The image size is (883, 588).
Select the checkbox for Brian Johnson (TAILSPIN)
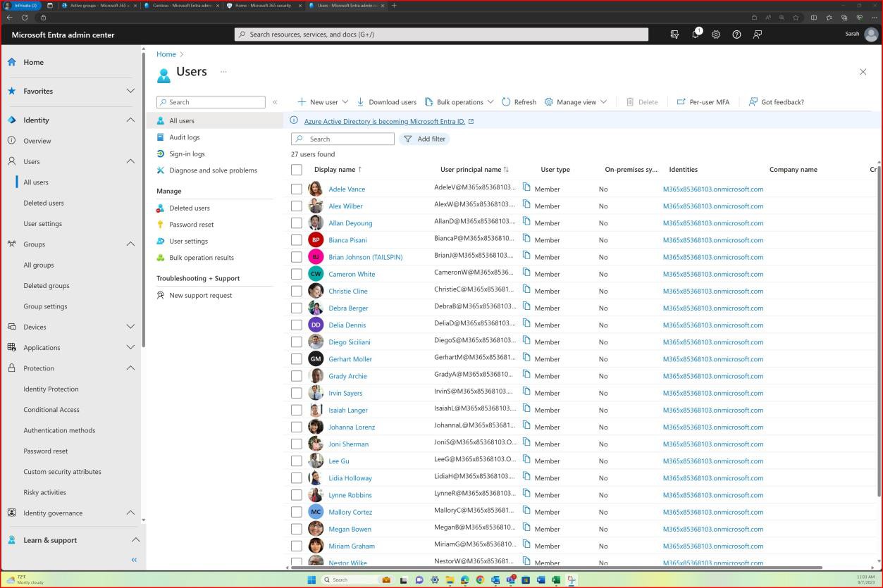click(297, 256)
